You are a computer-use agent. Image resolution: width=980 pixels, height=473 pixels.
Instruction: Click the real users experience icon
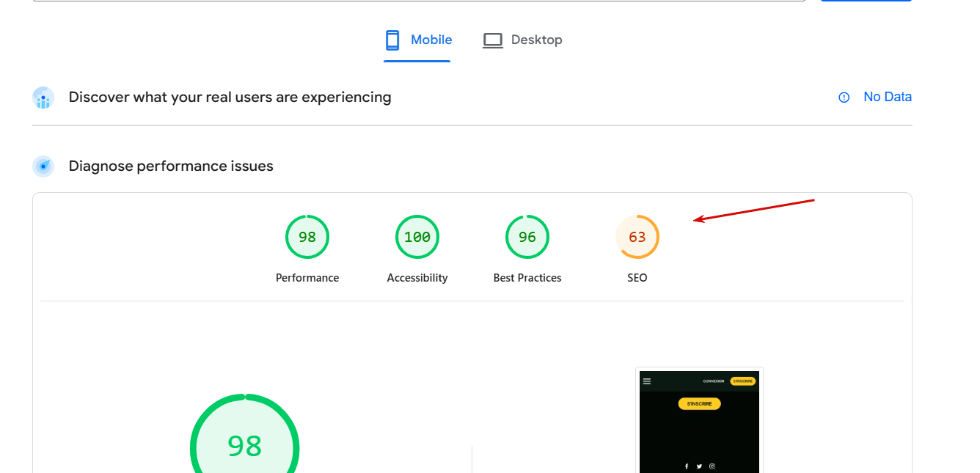click(43, 98)
